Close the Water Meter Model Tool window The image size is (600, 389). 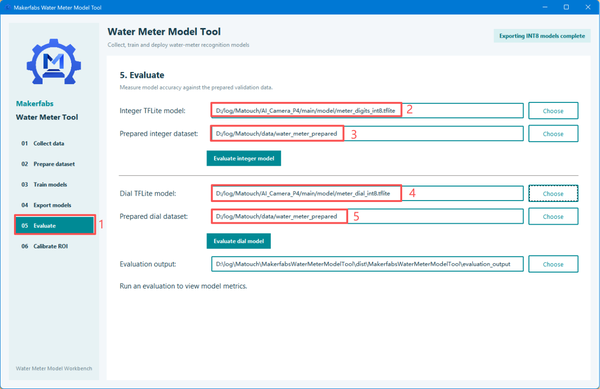588,7
